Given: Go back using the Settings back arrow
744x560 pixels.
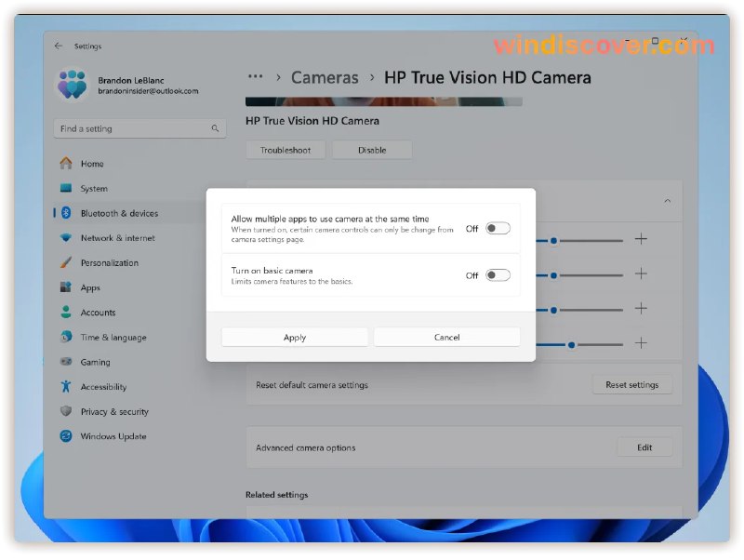Looking at the screenshot, I should point(59,46).
